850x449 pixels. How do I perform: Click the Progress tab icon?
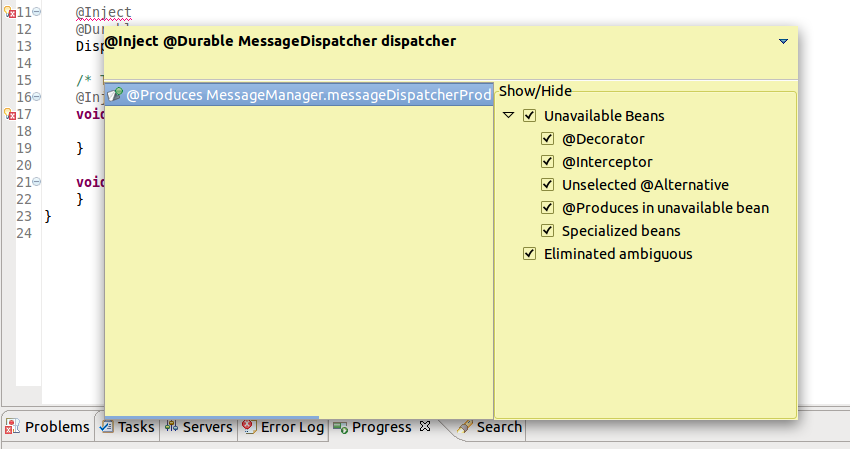(340, 428)
